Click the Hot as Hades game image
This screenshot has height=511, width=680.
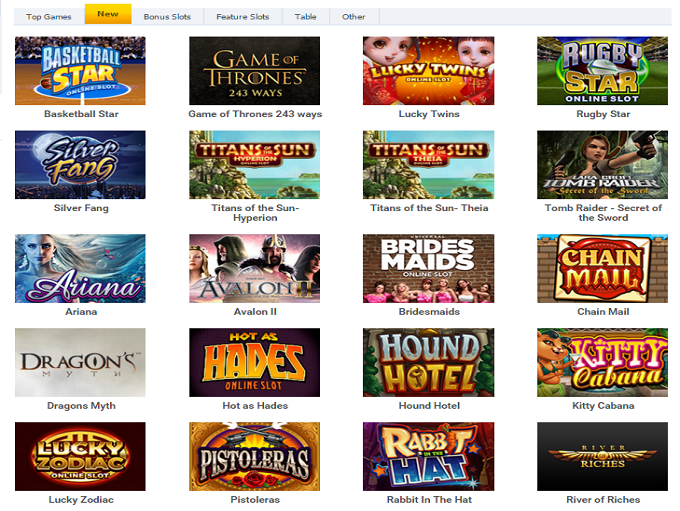pyautogui.click(x=255, y=363)
